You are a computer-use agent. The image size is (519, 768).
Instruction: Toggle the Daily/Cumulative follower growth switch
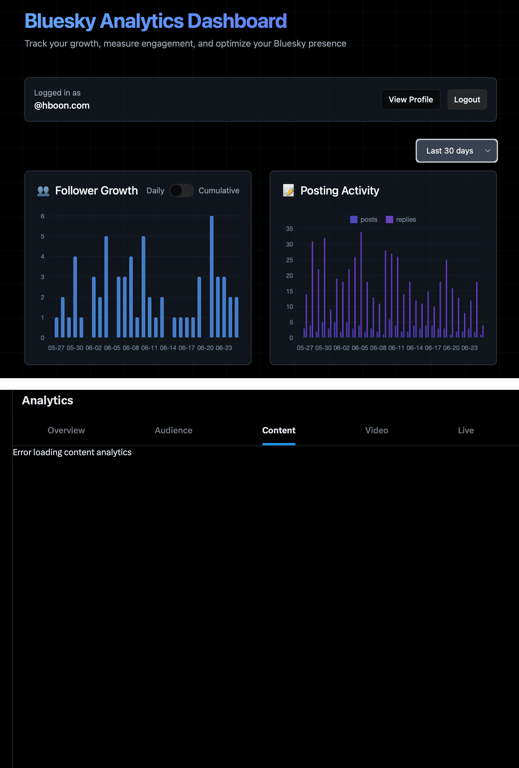click(x=181, y=191)
